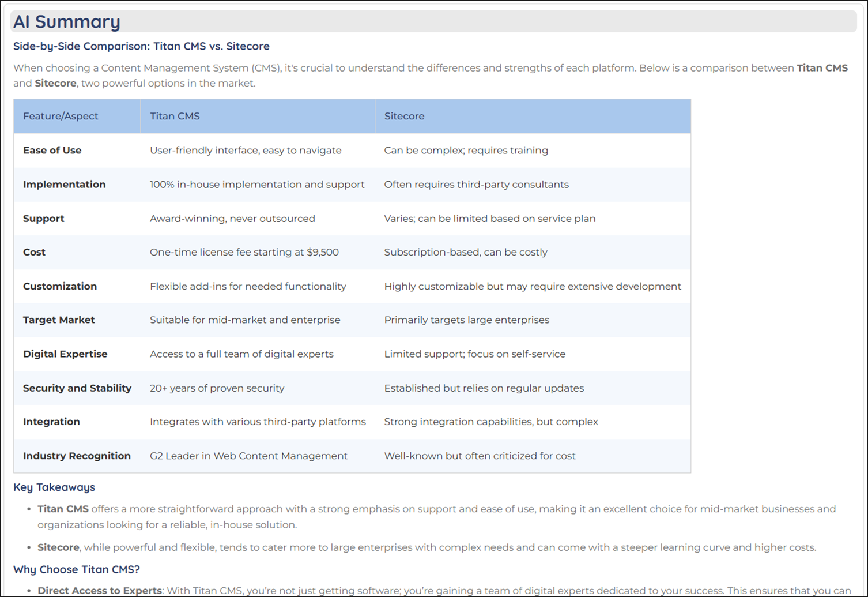This screenshot has height=597, width=868.
Task: Click the Security and Stability row label
Action: point(77,388)
